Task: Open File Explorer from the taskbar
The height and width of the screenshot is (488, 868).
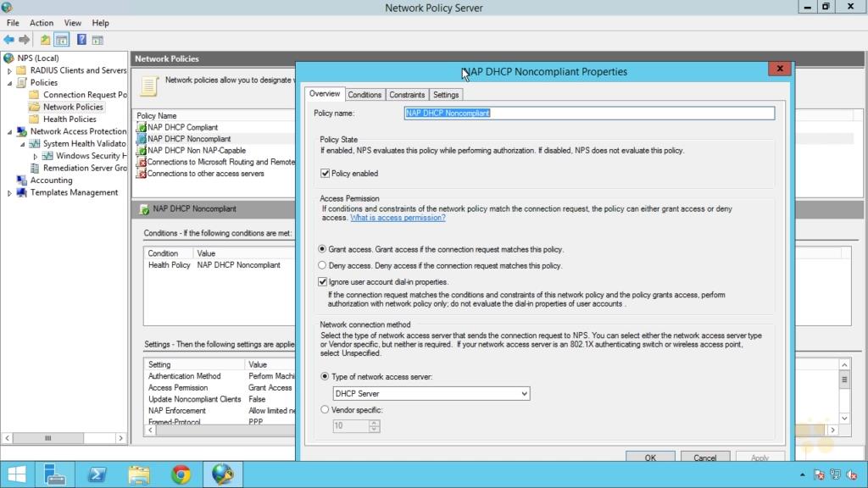Action: click(x=139, y=474)
